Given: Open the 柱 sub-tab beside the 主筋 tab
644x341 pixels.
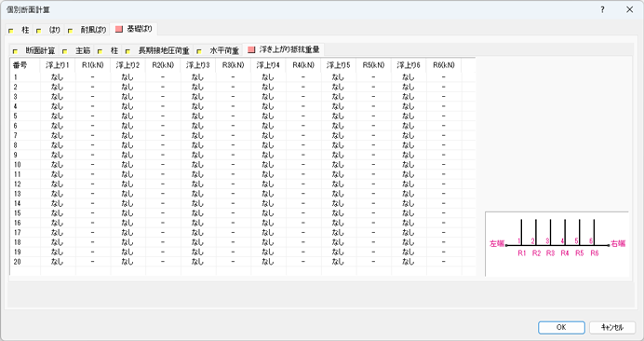Looking at the screenshot, I should pos(109,50).
